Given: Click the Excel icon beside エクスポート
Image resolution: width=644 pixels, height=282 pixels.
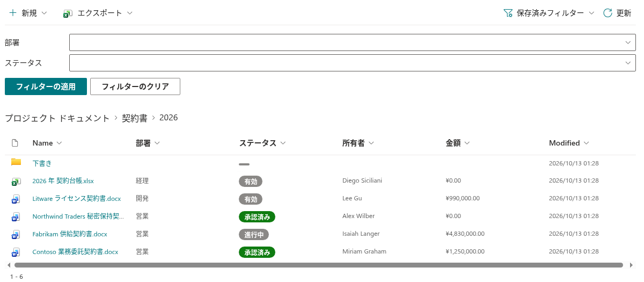Looking at the screenshot, I should (x=68, y=13).
